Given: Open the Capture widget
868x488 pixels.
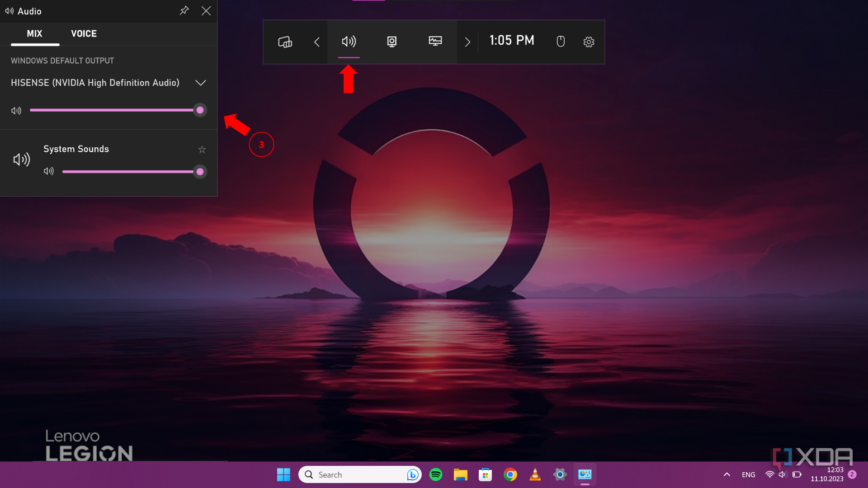Looking at the screenshot, I should [x=392, y=42].
